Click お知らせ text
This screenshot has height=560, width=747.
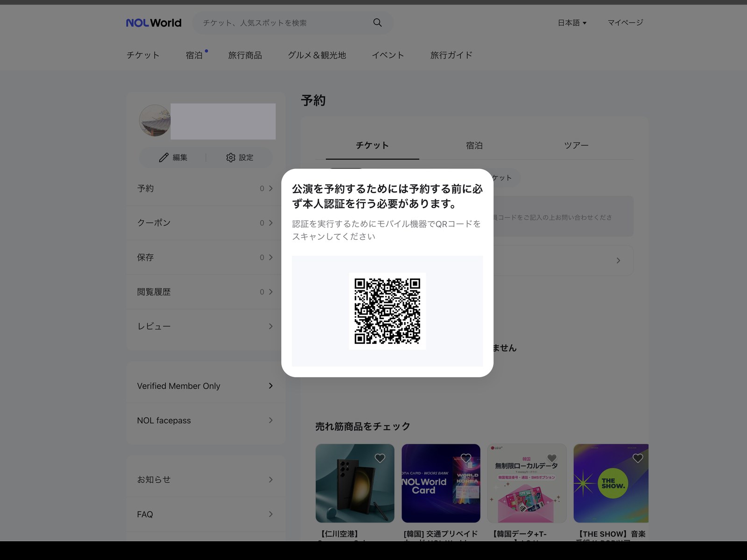pos(154,480)
